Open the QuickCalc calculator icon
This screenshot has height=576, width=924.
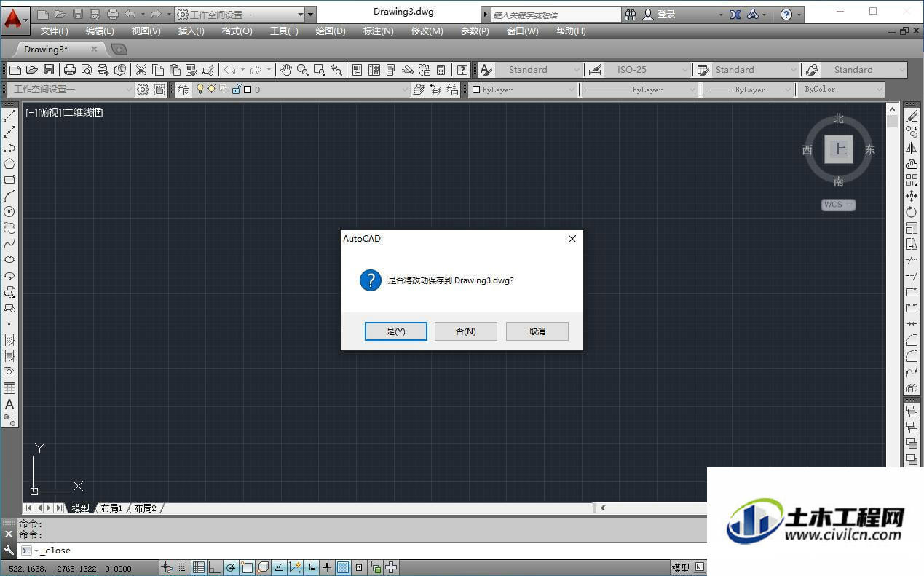[441, 70]
